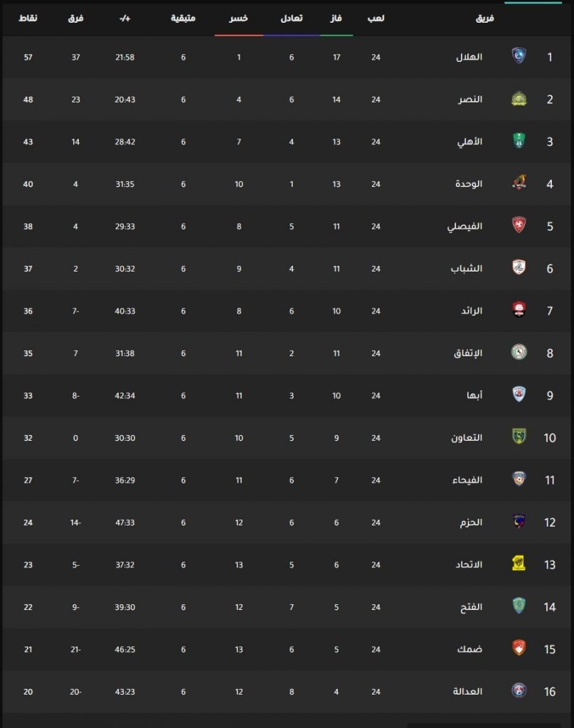Image resolution: width=574 pixels, height=728 pixels.
Task: Click the Al-Faisaly red shield logo
Action: pyautogui.click(x=519, y=225)
